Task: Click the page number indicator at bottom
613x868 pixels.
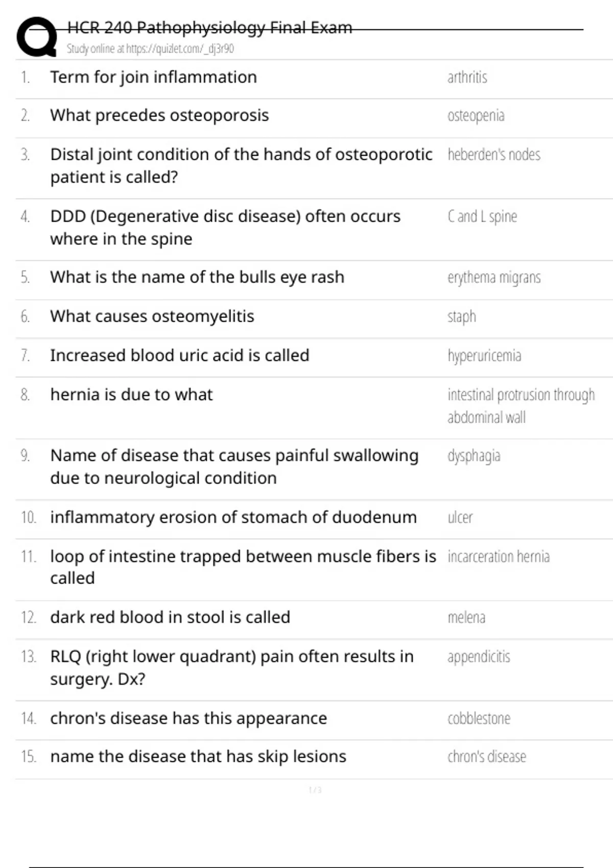Action: [x=315, y=790]
